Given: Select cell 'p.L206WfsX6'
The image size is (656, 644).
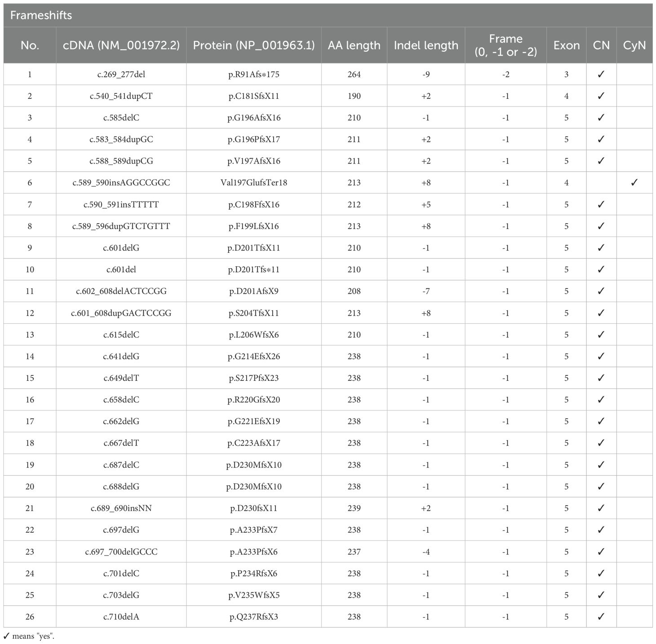Looking at the screenshot, I should pyautogui.click(x=254, y=335).
